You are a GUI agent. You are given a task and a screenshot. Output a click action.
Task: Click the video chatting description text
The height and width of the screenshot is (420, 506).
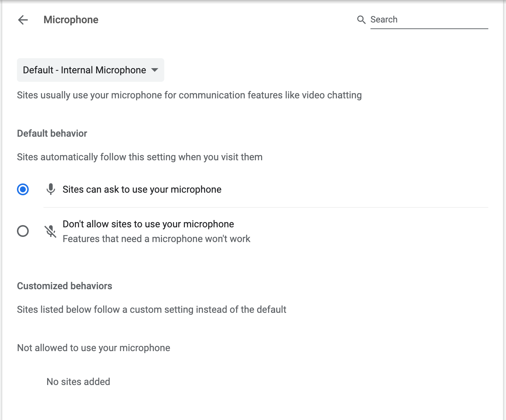pyautogui.click(x=189, y=95)
